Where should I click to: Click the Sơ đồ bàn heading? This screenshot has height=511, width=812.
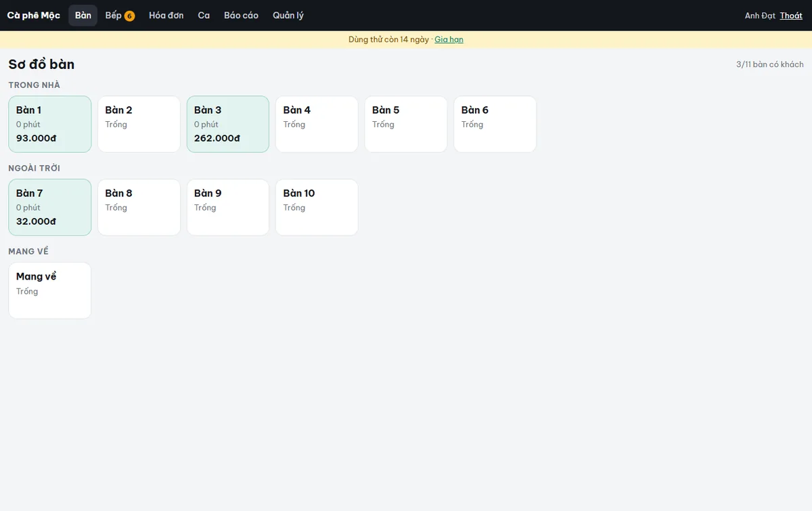click(x=41, y=64)
